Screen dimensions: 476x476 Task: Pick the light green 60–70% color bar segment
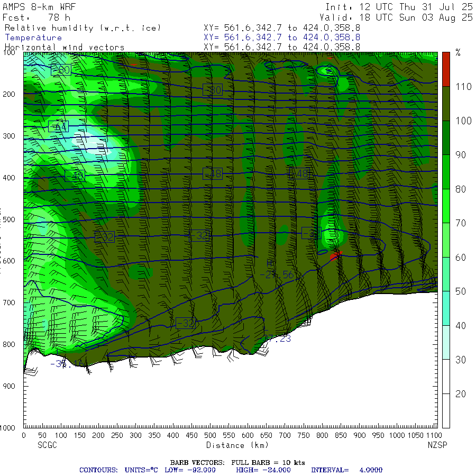[x=446, y=240]
